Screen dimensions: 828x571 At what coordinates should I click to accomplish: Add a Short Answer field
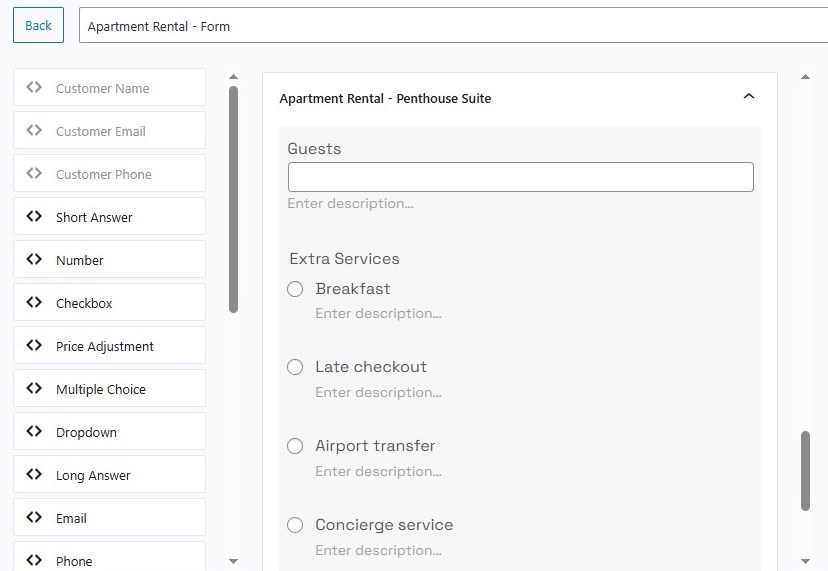(x=109, y=217)
